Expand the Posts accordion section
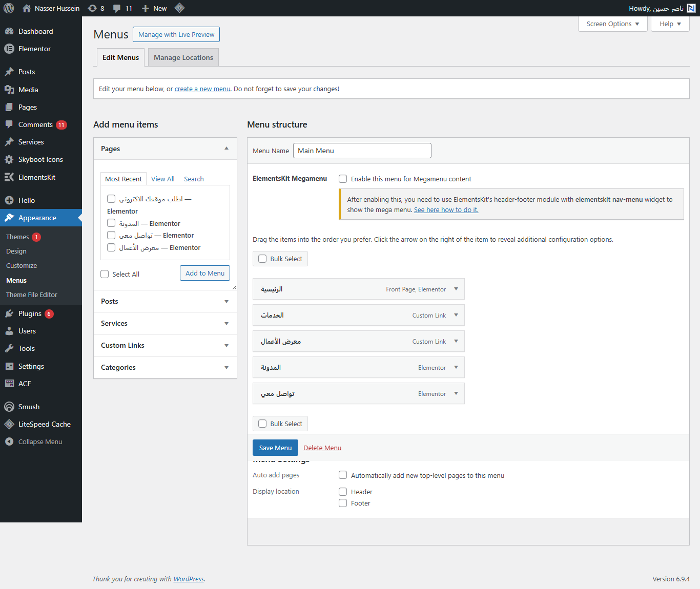The width and height of the screenshot is (700, 589). 165,301
